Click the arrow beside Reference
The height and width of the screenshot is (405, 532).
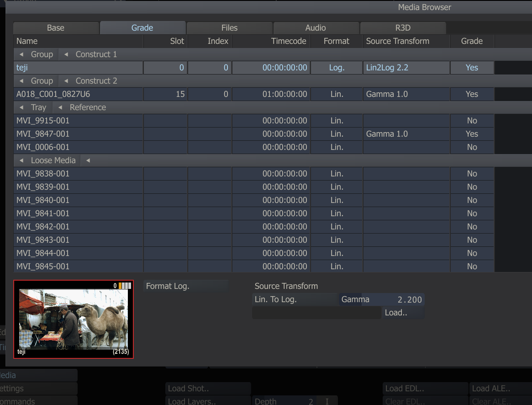(60, 107)
